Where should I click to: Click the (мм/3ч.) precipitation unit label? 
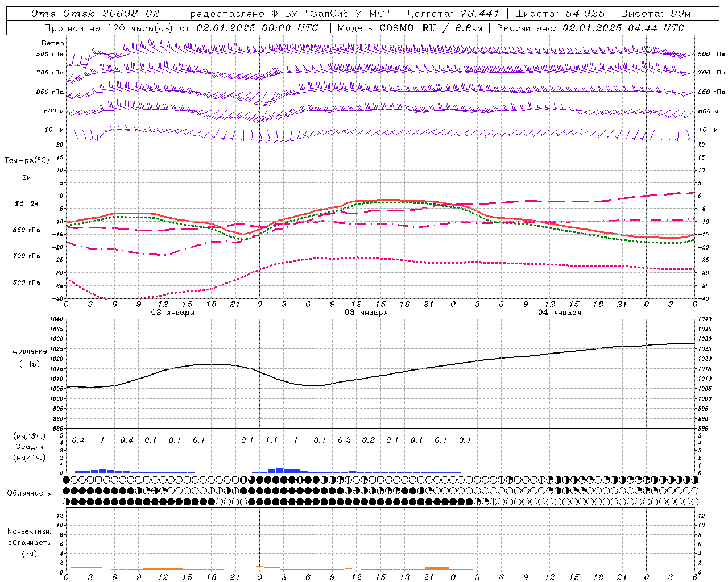(x=30, y=436)
